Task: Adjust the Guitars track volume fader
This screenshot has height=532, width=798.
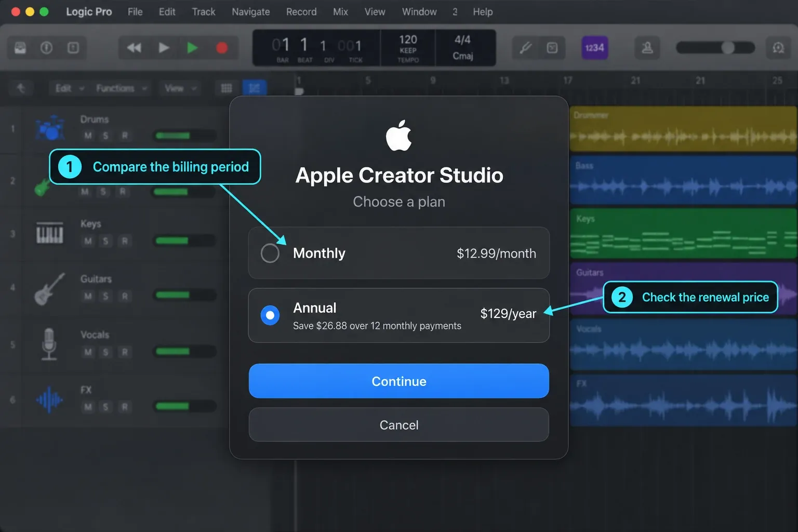Action: click(x=185, y=295)
